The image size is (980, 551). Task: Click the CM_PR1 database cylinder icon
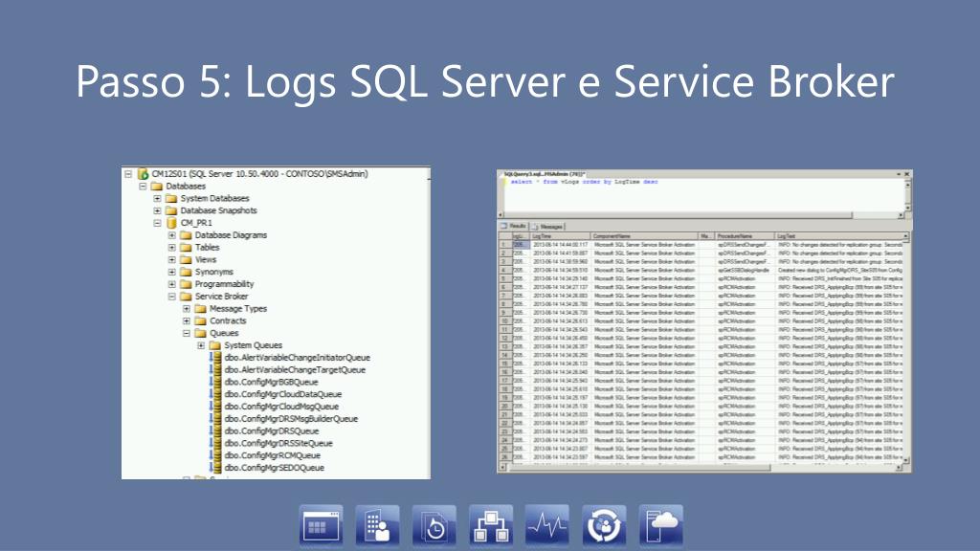(171, 222)
